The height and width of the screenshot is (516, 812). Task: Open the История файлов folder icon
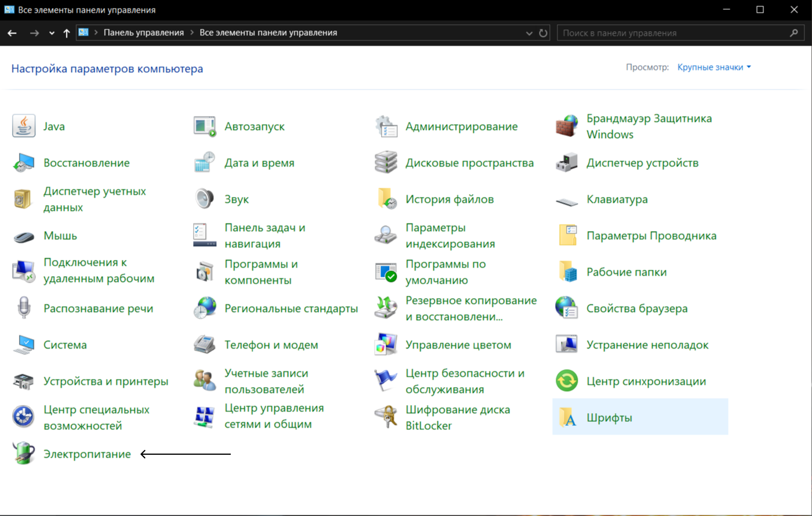tap(386, 199)
